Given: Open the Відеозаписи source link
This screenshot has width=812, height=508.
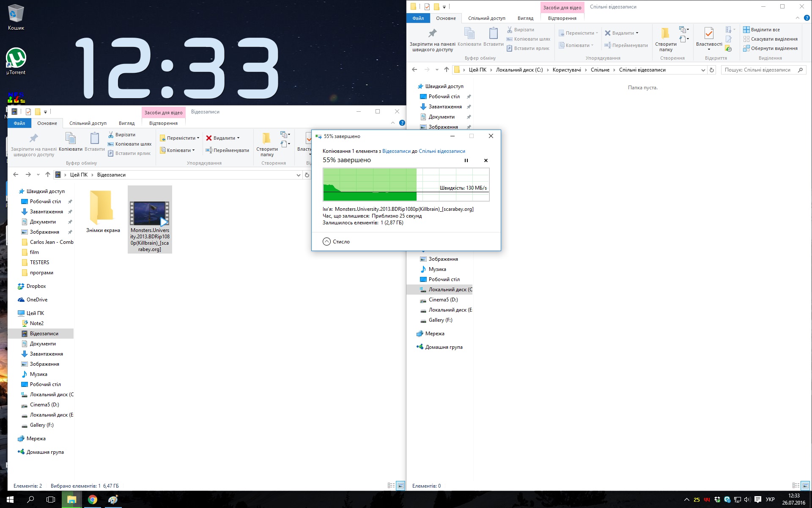Looking at the screenshot, I should (396, 151).
